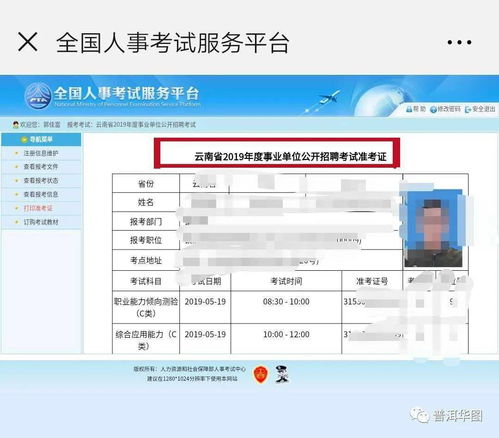Close the page with the X icon

28,42
